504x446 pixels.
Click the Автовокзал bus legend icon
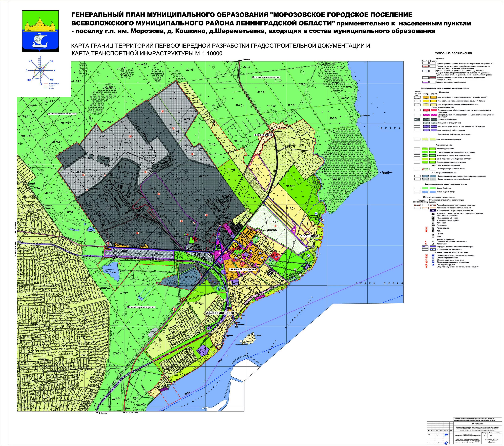pos(433,223)
